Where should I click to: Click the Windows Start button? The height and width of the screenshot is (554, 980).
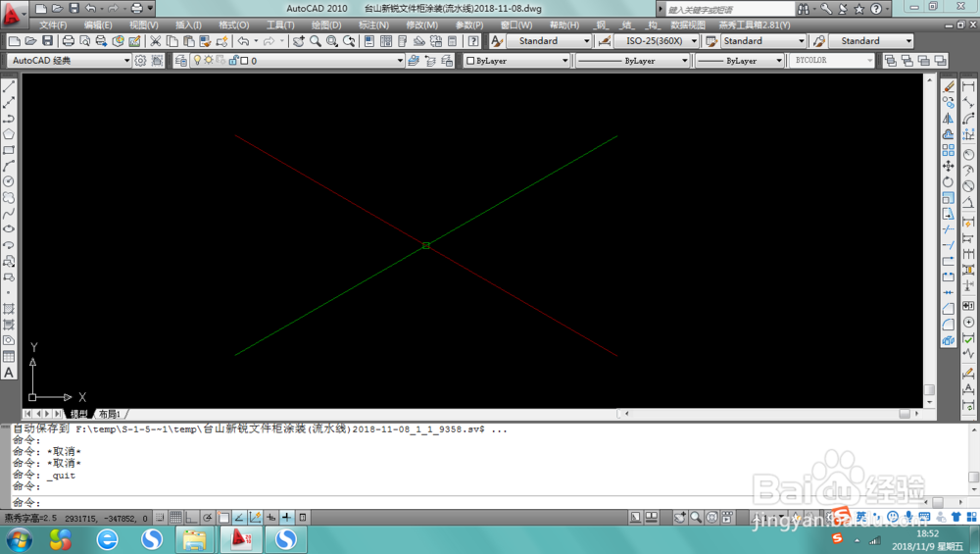(x=18, y=539)
